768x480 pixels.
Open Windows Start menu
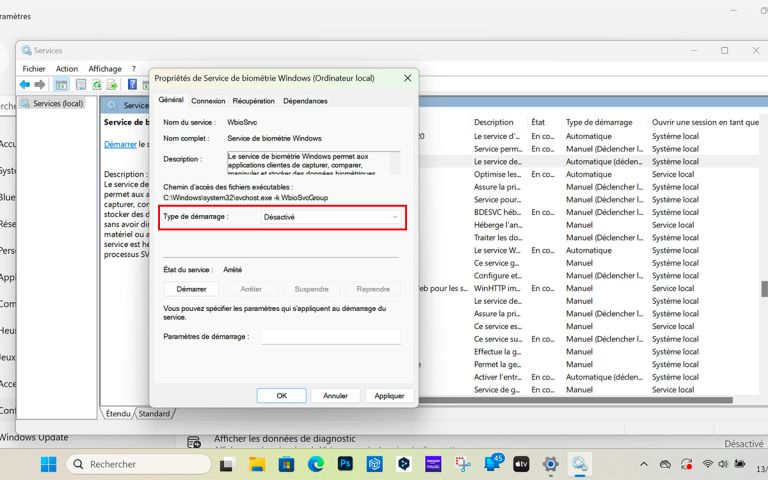click(x=48, y=464)
